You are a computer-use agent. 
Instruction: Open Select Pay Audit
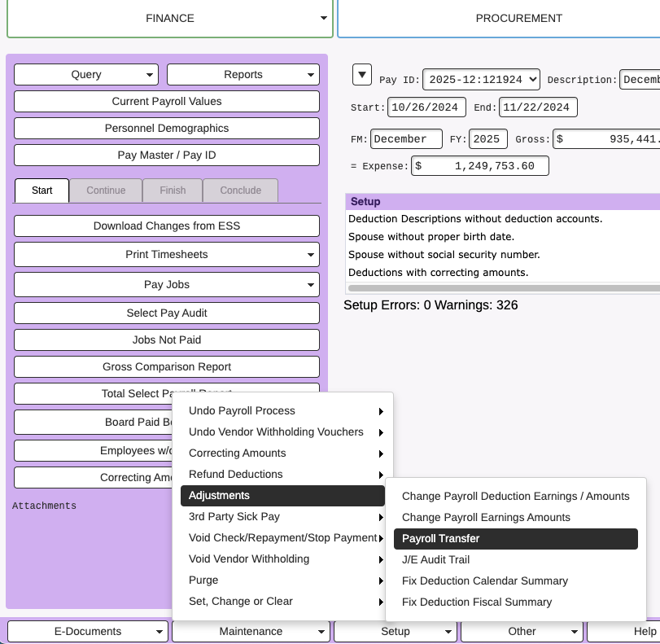pyautogui.click(x=167, y=313)
